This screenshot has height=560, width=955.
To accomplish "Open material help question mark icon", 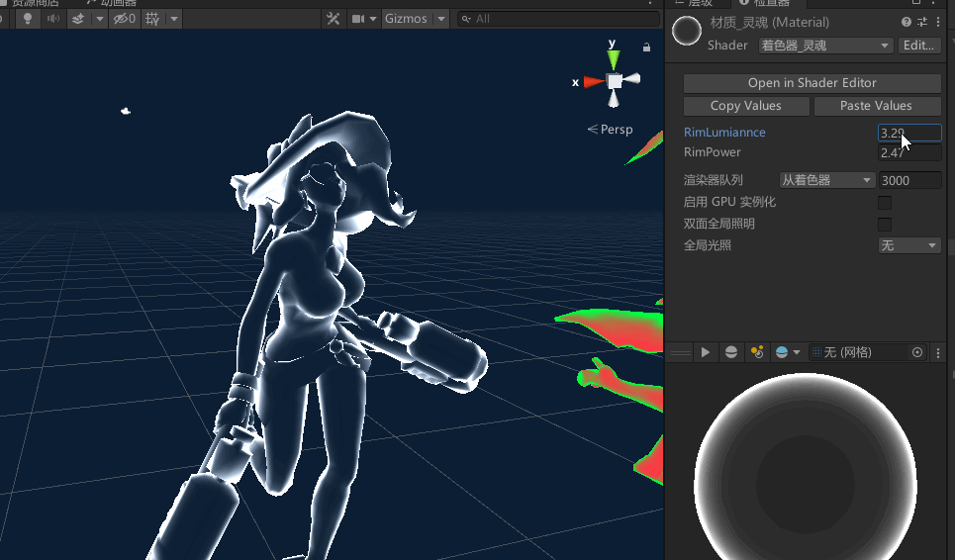I will point(907,22).
